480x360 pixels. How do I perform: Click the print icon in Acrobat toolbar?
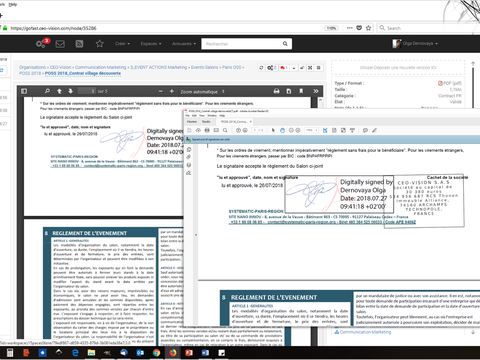tap(207, 130)
